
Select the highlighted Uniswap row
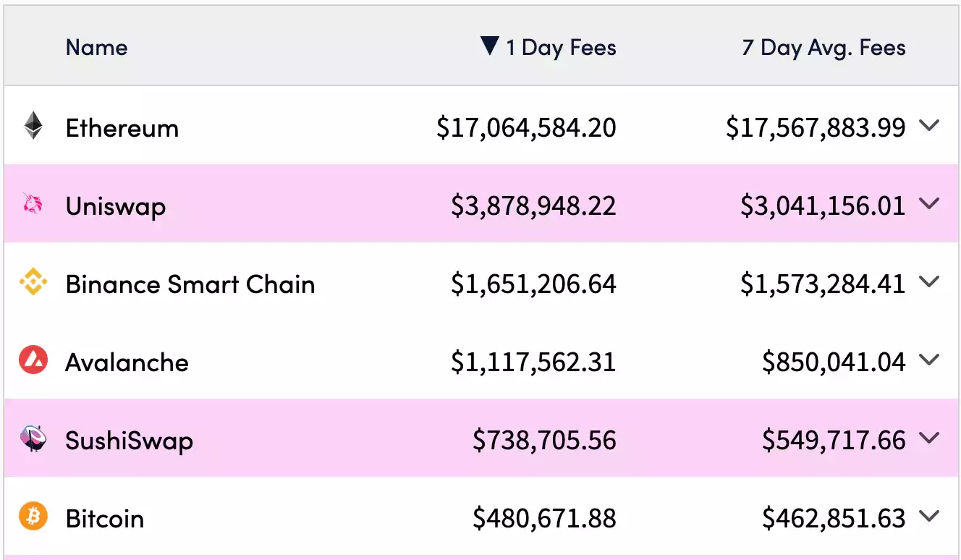[x=434, y=205]
